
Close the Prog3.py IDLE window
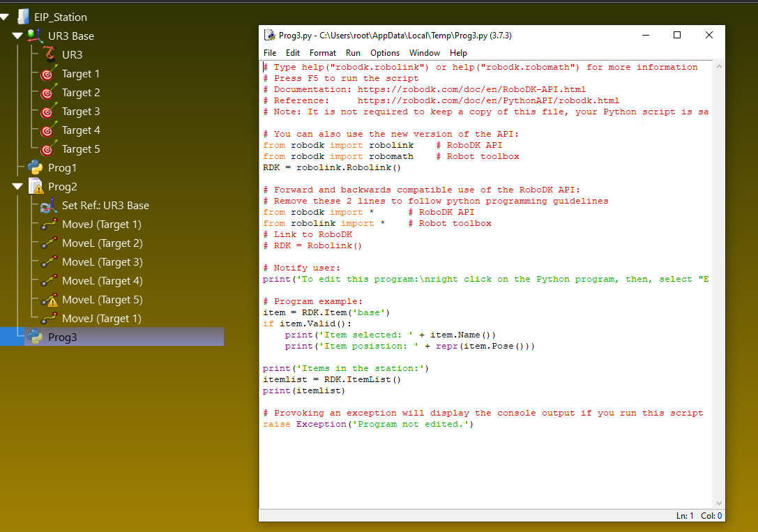pyautogui.click(x=708, y=35)
